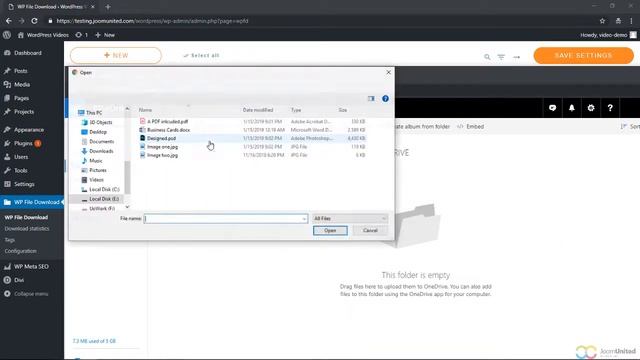
Task: Sort by Name column header
Action: coord(145,110)
